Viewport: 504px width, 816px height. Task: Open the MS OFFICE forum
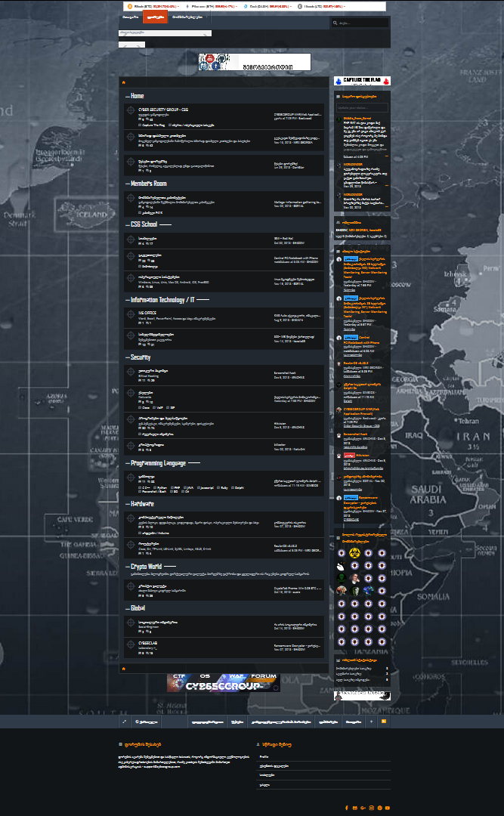coord(147,311)
